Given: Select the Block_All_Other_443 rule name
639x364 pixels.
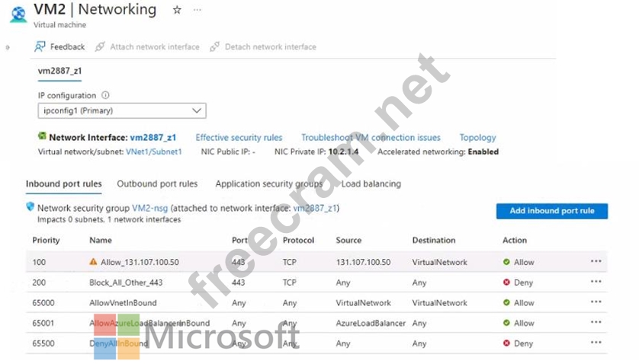Looking at the screenshot, I should click(126, 283).
